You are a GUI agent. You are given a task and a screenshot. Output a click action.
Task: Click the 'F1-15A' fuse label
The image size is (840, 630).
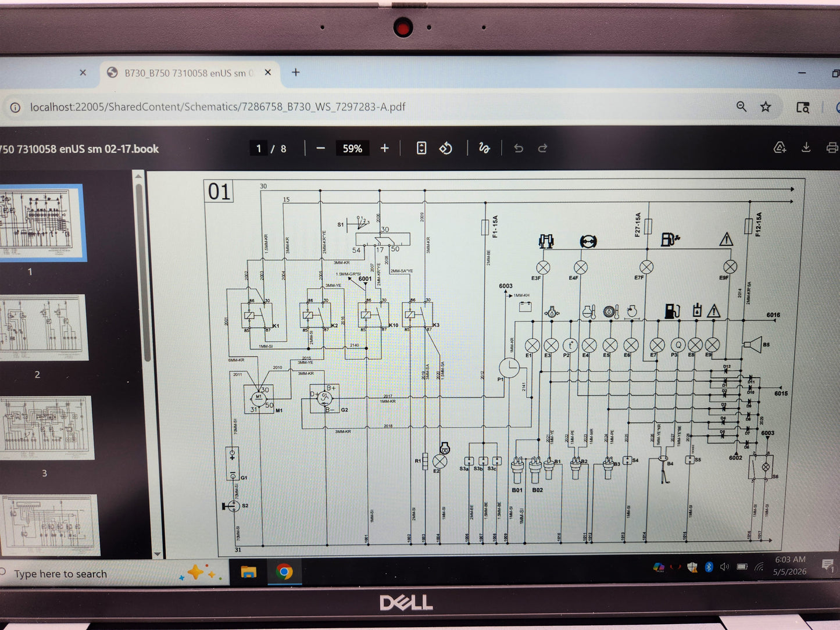pos(495,227)
